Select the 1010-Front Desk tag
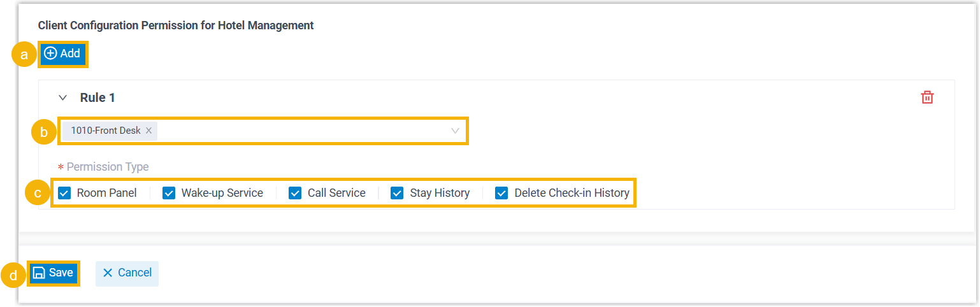The width and height of the screenshot is (980, 307). point(105,131)
